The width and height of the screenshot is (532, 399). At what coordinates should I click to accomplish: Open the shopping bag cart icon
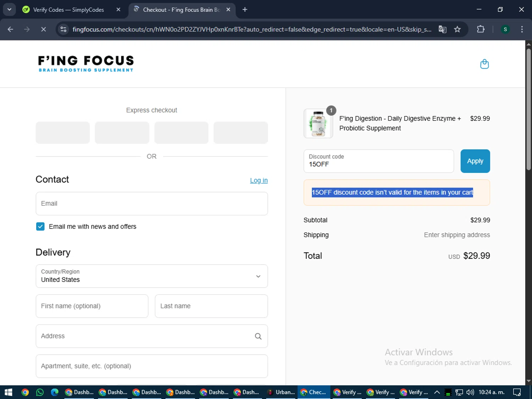point(484,64)
